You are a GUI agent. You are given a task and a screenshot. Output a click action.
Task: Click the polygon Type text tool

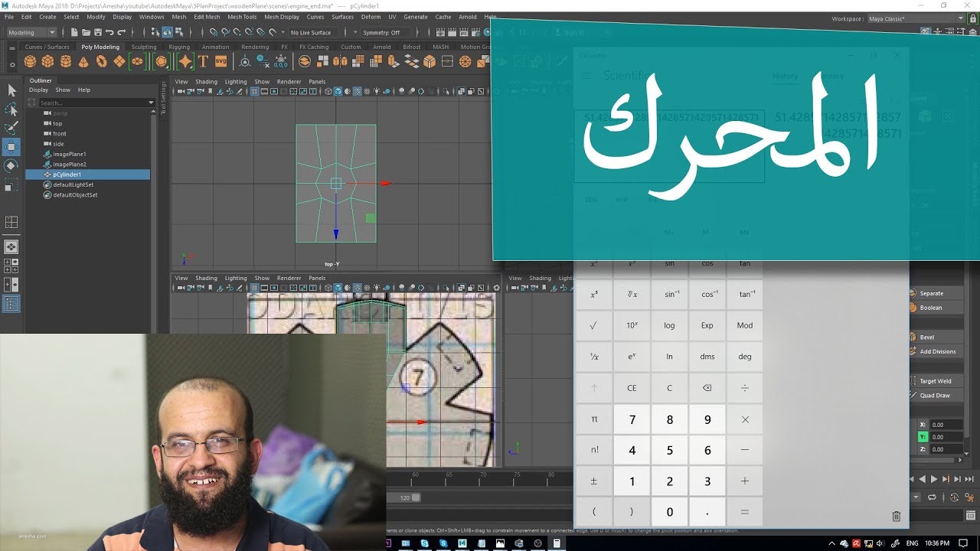click(x=203, y=62)
